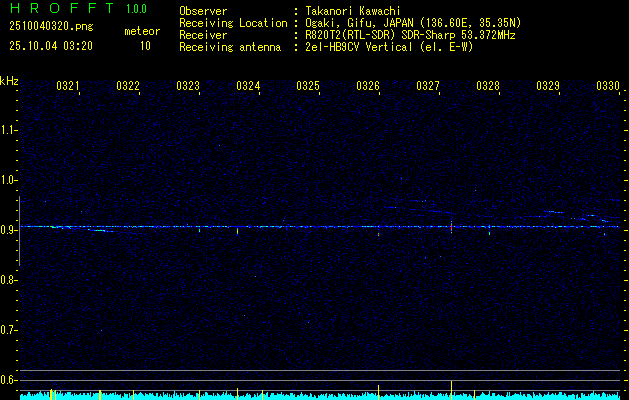Select observer name Takanori Kawachi
Screen dimensions: 629x400
353,11
